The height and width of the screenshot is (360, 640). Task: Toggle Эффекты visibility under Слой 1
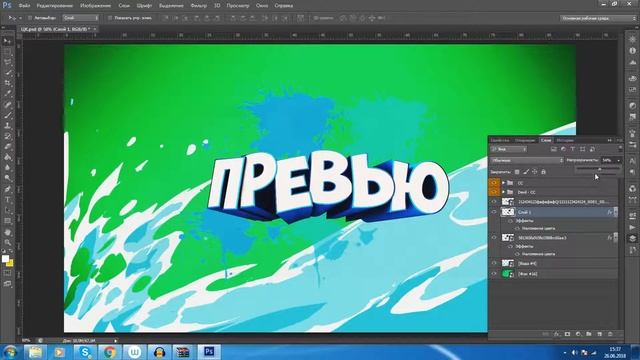pos(510,221)
